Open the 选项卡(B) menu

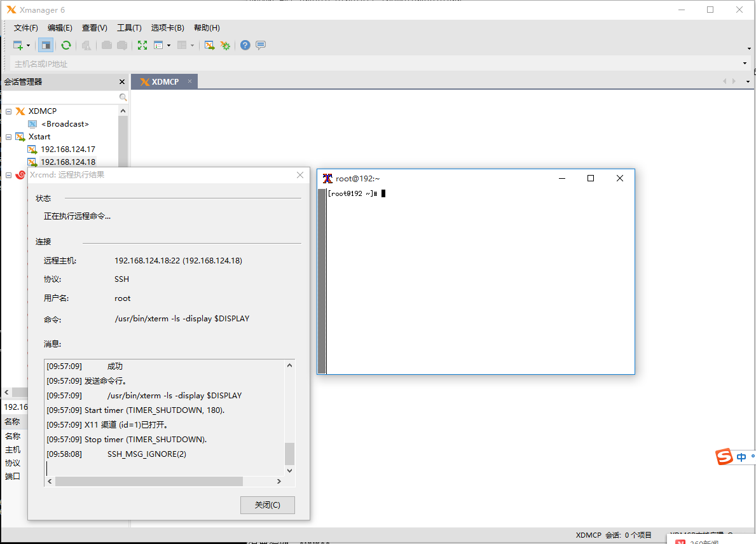point(168,28)
